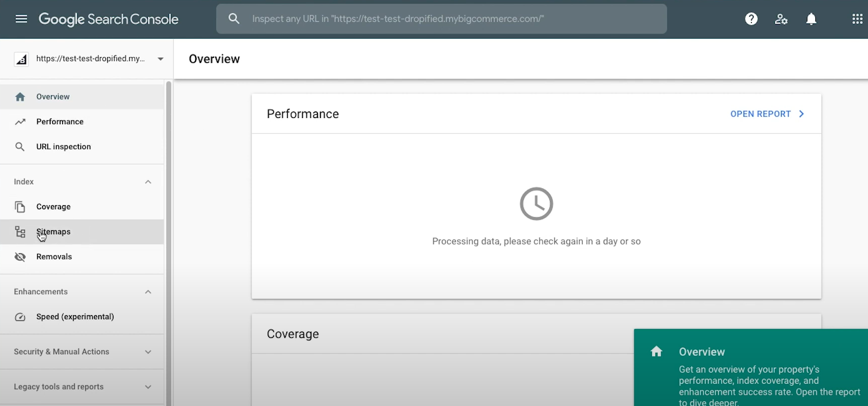The height and width of the screenshot is (406, 868).
Task: Collapse the Enhancements section chevron
Action: (148, 292)
